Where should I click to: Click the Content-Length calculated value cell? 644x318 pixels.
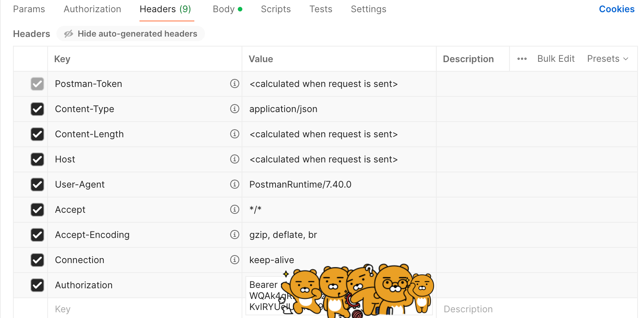(x=339, y=134)
